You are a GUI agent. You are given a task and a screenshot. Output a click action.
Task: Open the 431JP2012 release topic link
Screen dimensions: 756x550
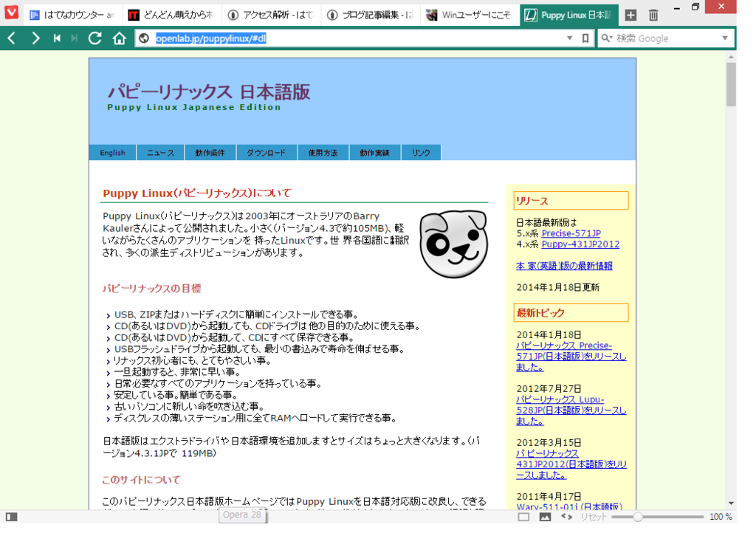click(x=571, y=464)
